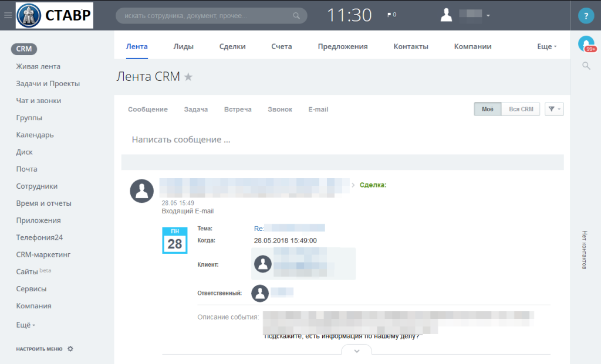Click the Нет контактов vertical label
Screen dimensions: 601x364
pos(585,250)
